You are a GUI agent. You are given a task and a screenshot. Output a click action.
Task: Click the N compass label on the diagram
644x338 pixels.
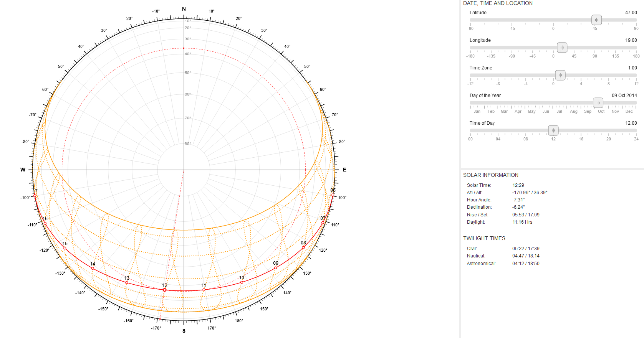click(x=184, y=9)
